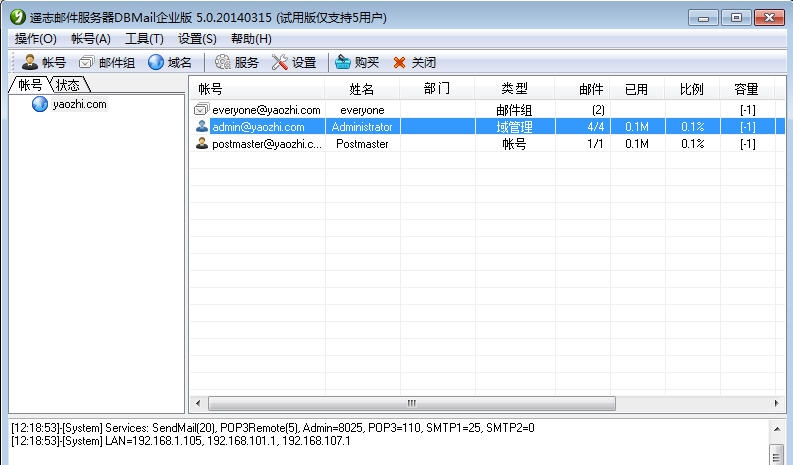Viewport: 793px width, 465px height.
Task: Sort by the 姓名 column header
Action: tap(362, 89)
